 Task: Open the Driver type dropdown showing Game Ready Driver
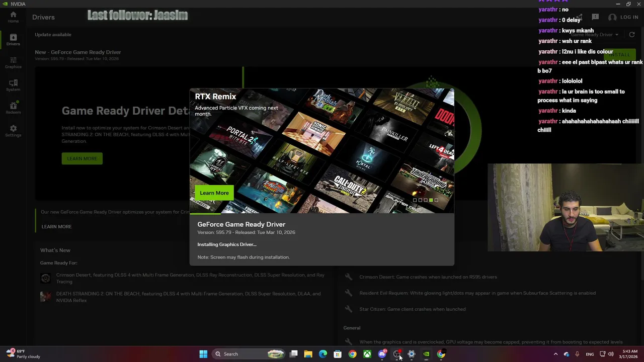coord(595,35)
